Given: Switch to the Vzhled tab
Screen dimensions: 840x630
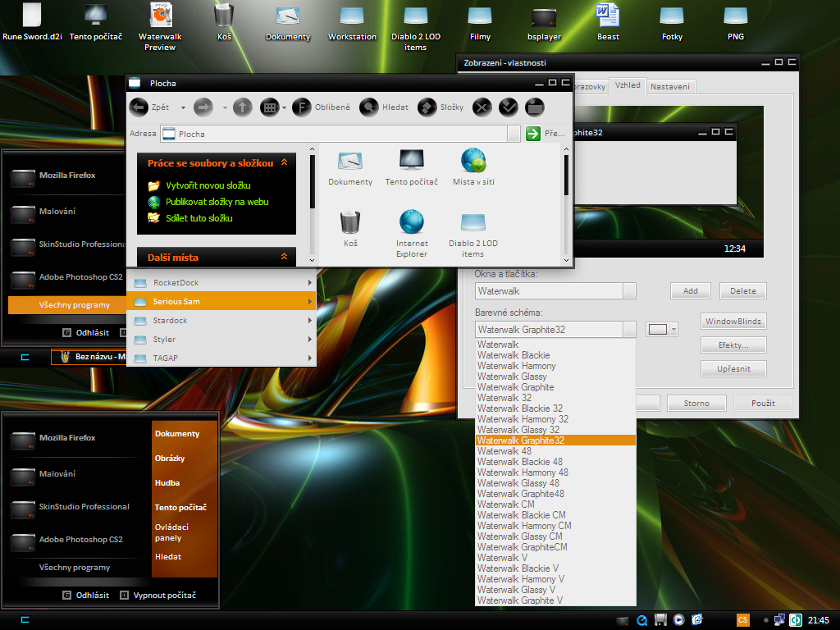Looking at the screenshot, I should click(628, 85).
